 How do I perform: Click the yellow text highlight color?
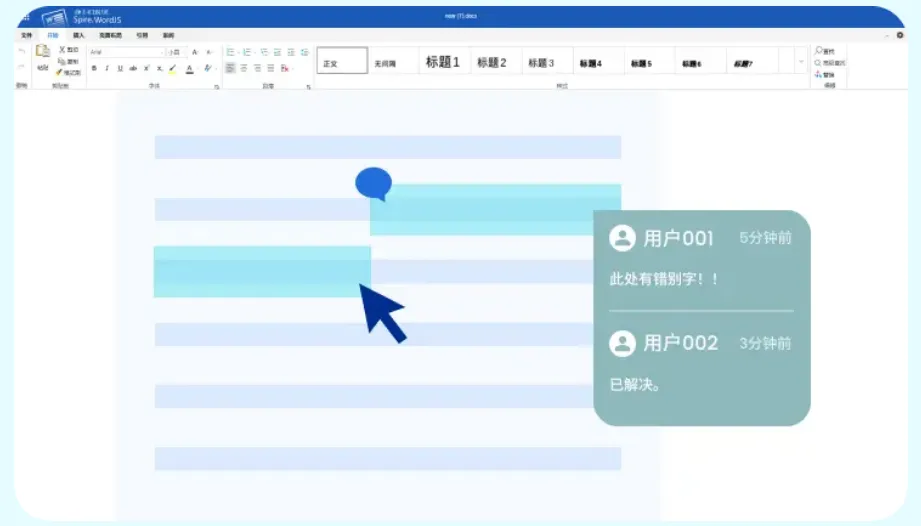click(x=173, y=69)
